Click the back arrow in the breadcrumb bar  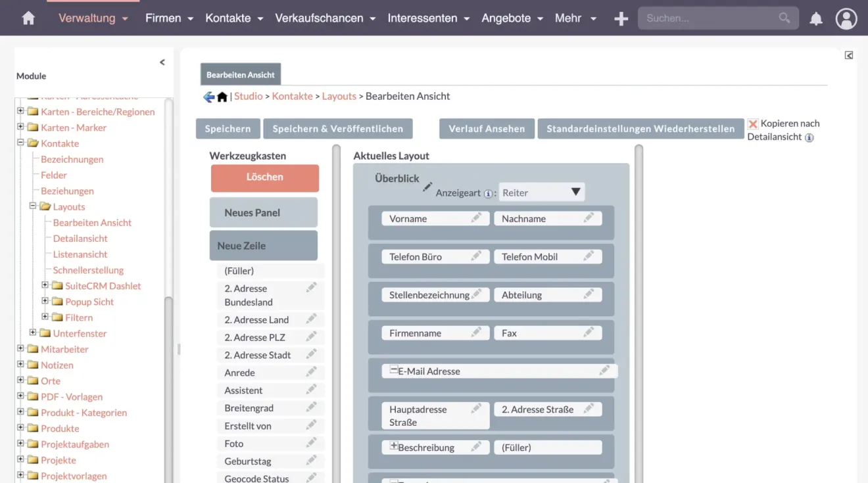[208, 95]
